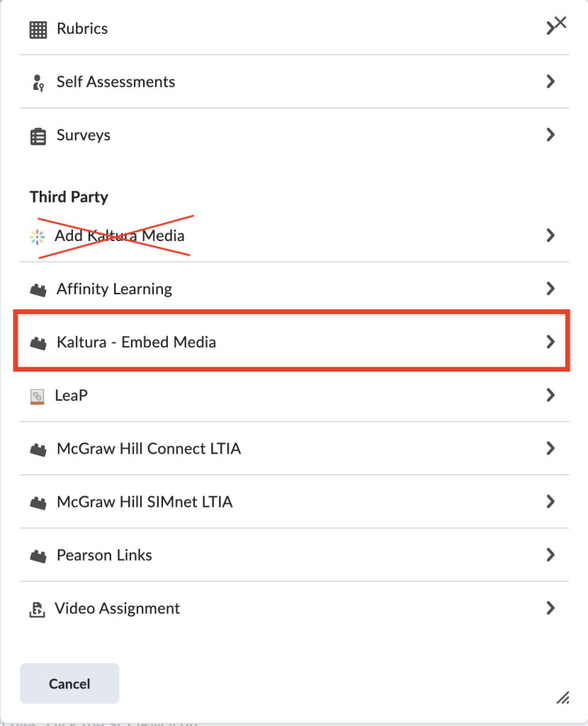This screenshot has height=726, width=588.
Task: Expand the Kaltura - Embed Media chevron
Action: [550, 342]
